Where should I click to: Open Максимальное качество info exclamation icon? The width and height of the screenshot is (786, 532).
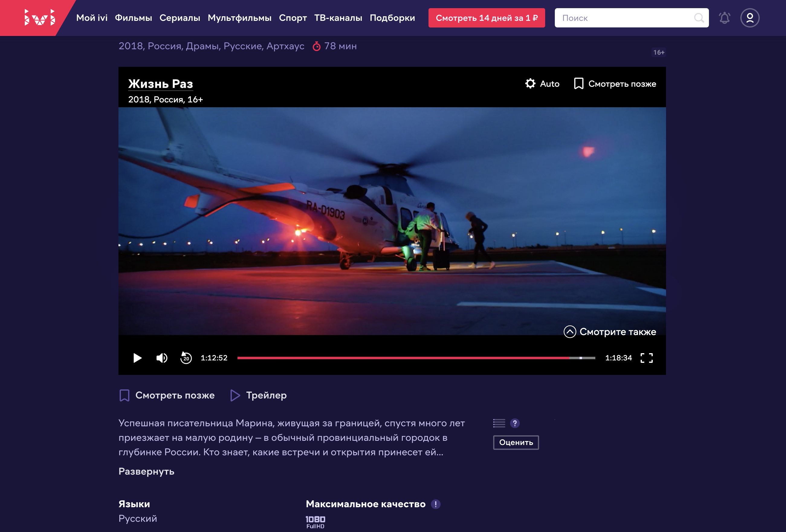coord(436,504)
